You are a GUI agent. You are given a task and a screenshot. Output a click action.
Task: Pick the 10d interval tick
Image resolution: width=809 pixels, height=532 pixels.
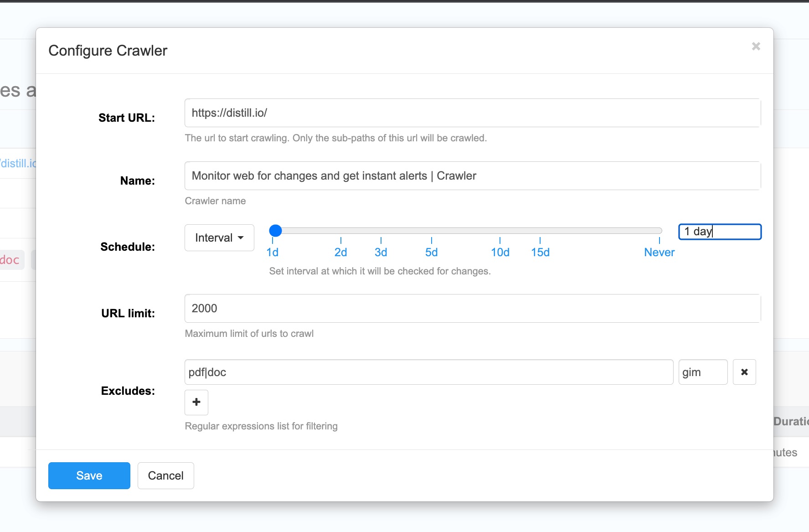coord(500,252)
